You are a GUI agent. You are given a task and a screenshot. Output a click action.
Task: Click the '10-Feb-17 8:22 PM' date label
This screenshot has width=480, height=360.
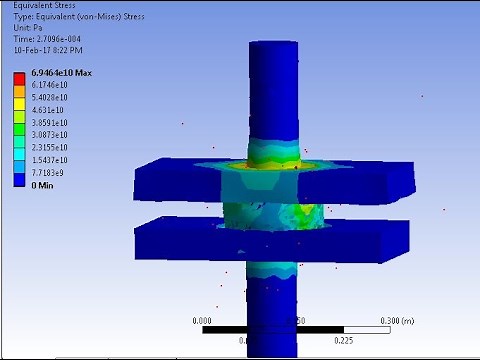(48, 50)
